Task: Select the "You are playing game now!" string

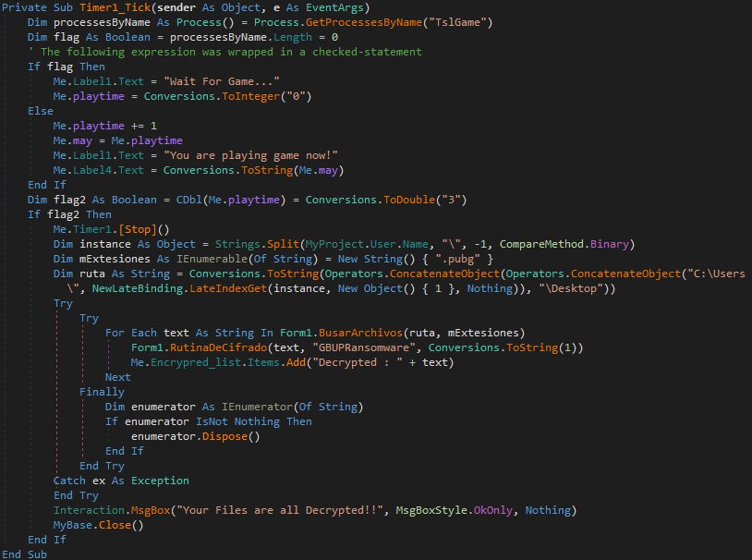Action: click(x=251, y=155)
